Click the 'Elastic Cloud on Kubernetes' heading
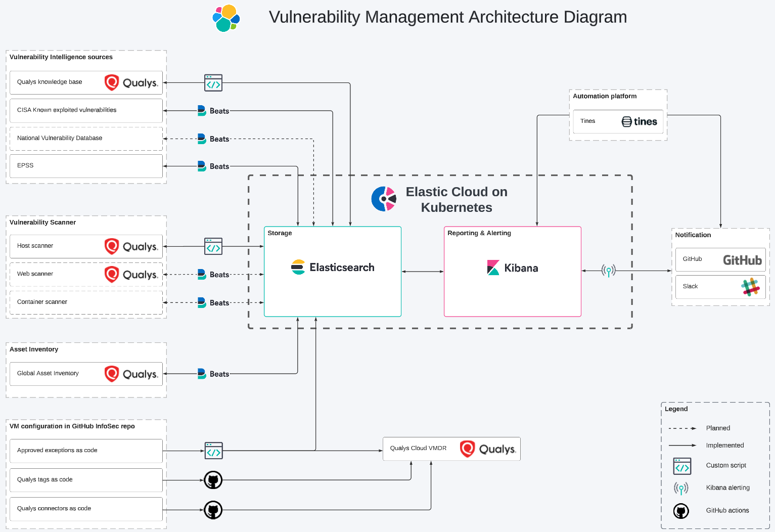Screen dimensions: 775x532 (x=457, y=199)
